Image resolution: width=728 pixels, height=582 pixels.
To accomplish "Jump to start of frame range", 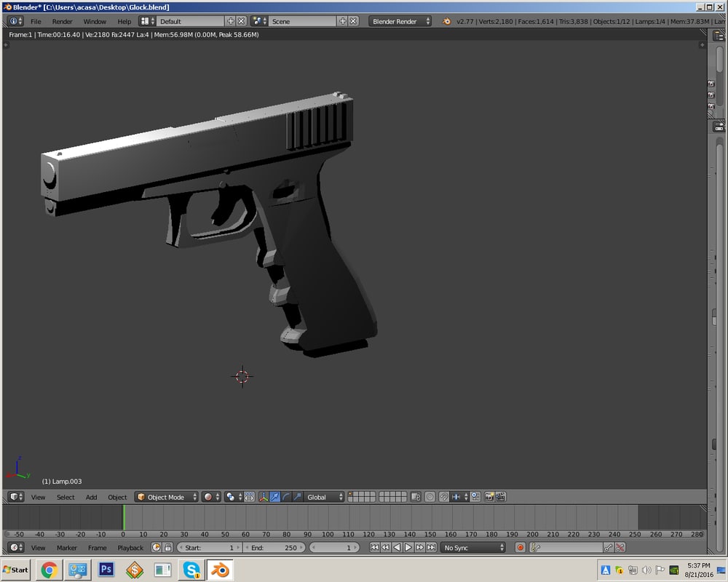I will (x=373, y=547).
